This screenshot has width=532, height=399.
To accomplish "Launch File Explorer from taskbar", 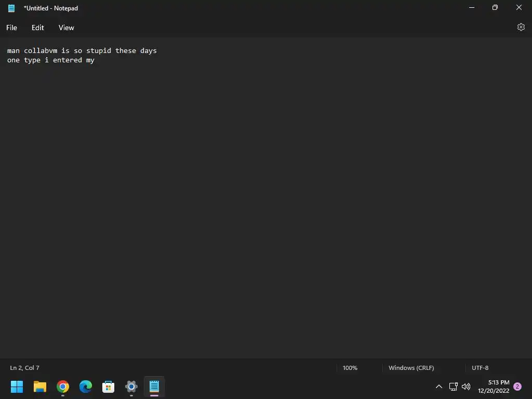I will pyautogui.click(x=39, y=387).
